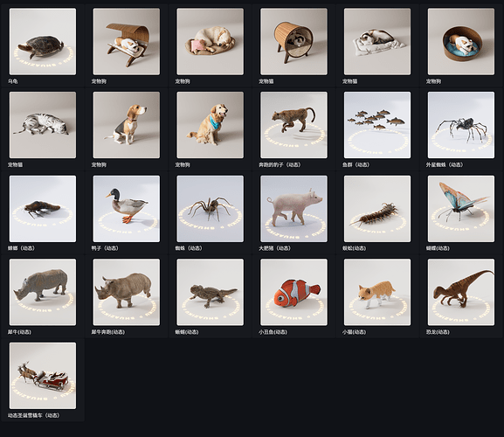
Task: Select golden retriever with blue bandana thumbnail
Action: click(211, 125)
